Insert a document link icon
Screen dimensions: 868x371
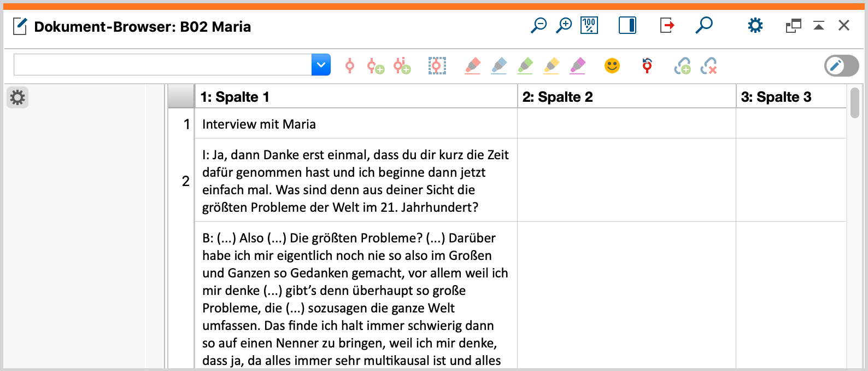click(x=682, y=66)
